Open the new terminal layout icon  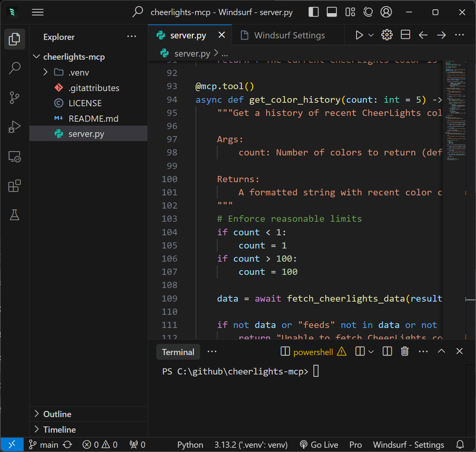(x=360, y=351)
